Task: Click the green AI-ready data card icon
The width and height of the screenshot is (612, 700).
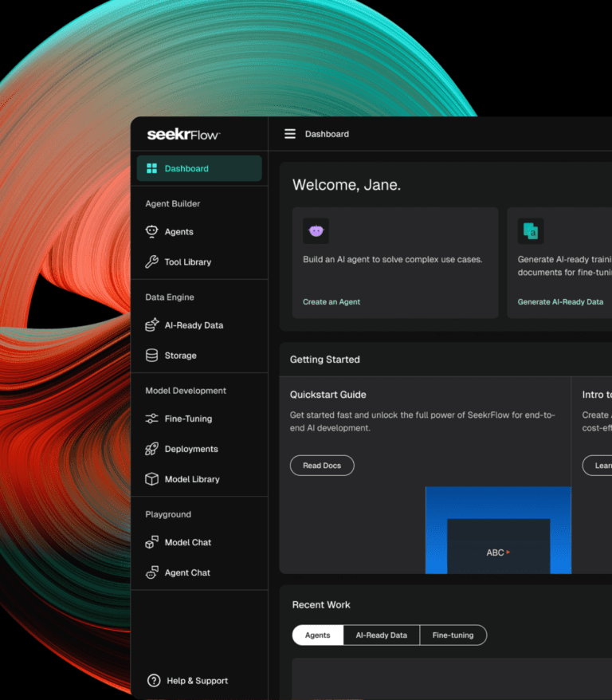Action: click(531, 230)
